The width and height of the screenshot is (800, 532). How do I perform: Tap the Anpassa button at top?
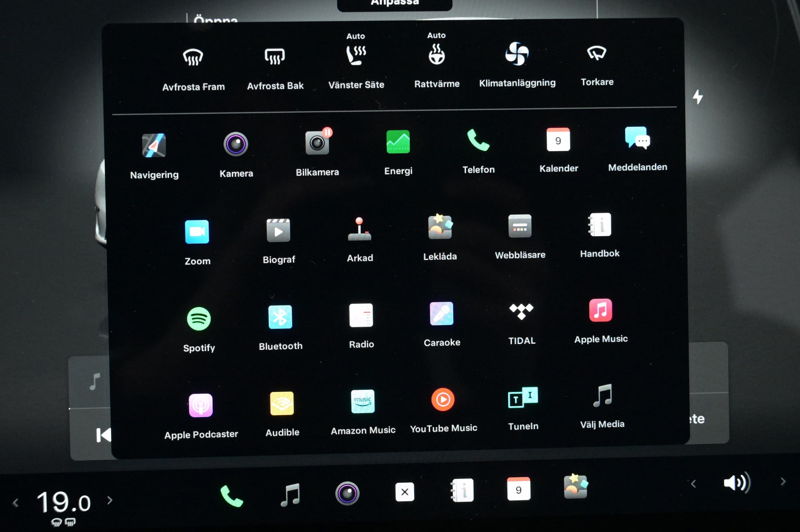(394, 4)
